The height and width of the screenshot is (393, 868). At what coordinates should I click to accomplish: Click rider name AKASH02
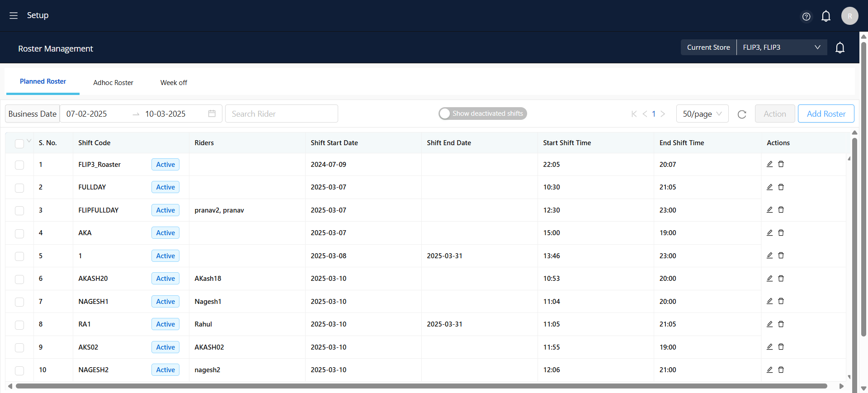(209, 347)
